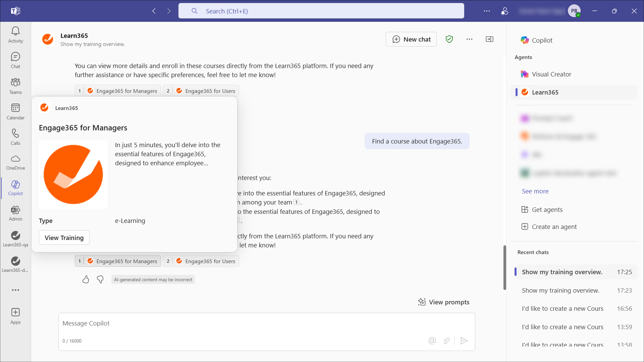Click the Message Copilot input field
644x362 pixels.
[235, 323]
